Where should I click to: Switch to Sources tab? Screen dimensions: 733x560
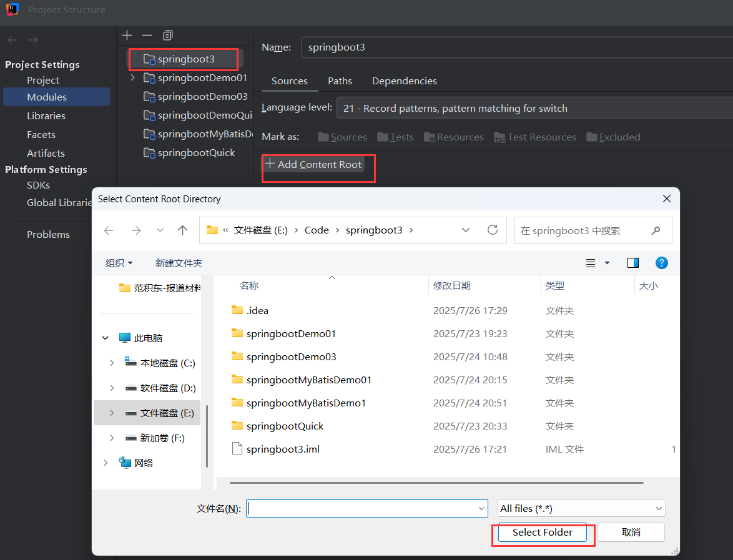click(x=289, y=81)
